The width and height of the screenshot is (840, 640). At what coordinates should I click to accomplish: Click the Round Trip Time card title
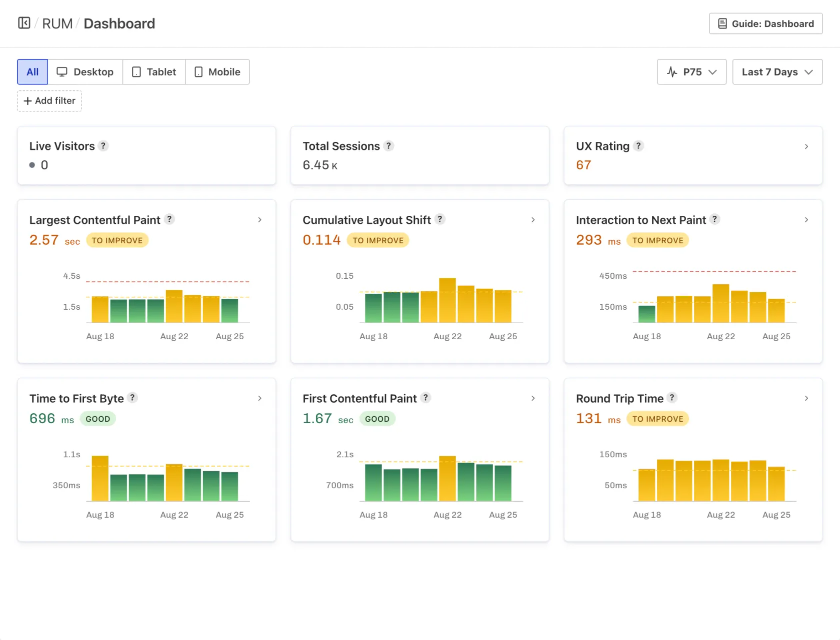click(619, 398)
